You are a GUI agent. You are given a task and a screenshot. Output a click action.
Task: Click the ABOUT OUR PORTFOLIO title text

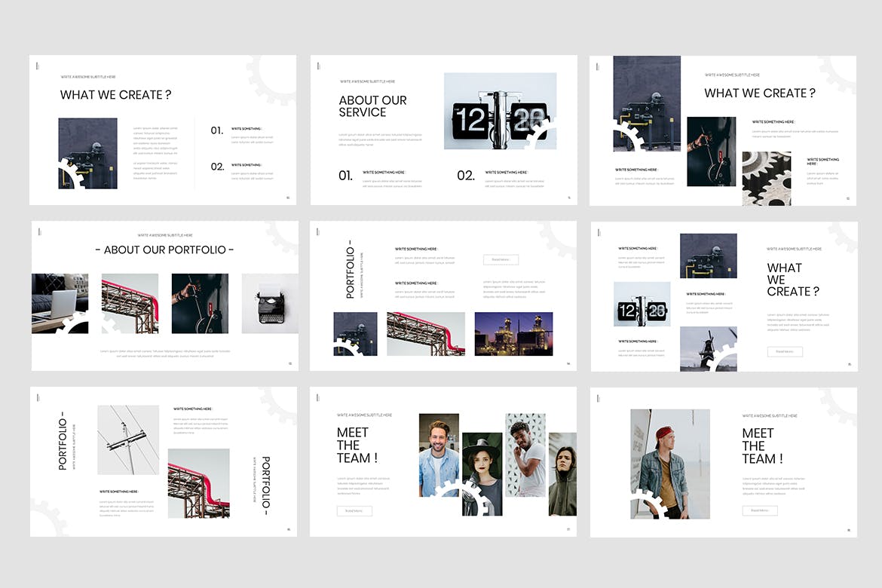164,250
